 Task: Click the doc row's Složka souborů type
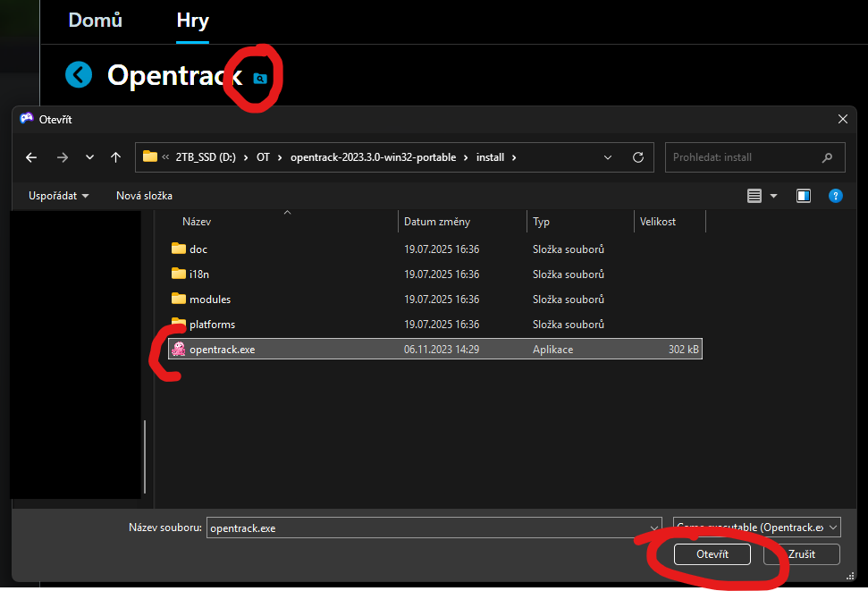(x=568, y=249)
